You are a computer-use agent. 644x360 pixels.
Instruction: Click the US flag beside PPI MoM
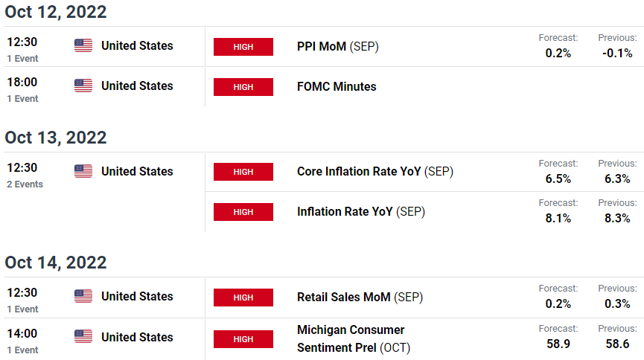click(x=83, y=45)
